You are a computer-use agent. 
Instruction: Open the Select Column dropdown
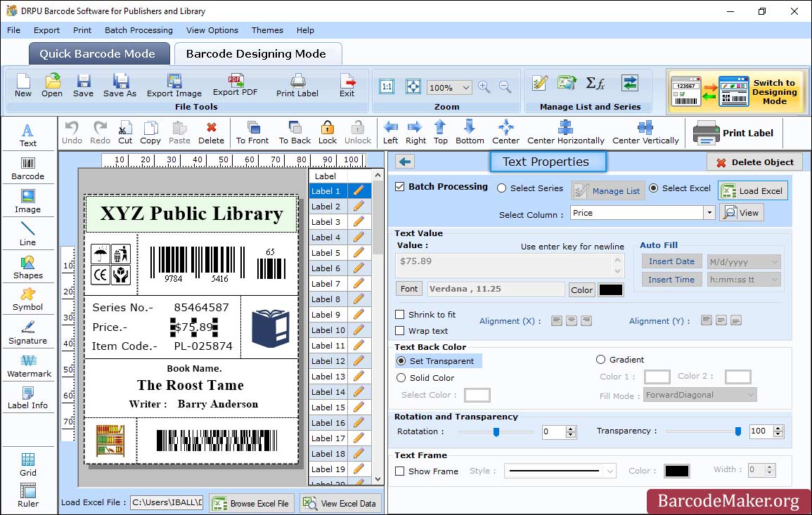pyautogui.click(x=709, y=213)
